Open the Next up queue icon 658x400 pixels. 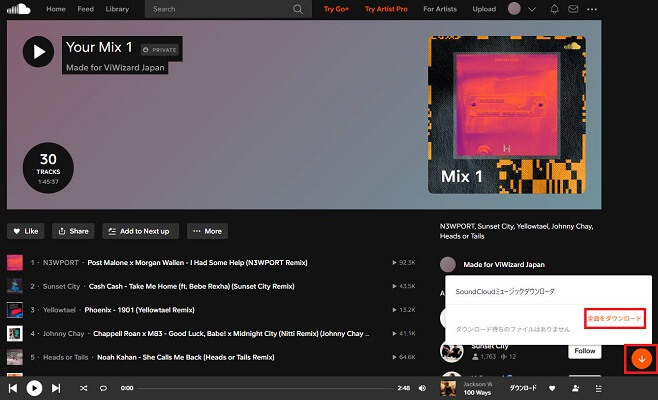click(x=598, y=389)
